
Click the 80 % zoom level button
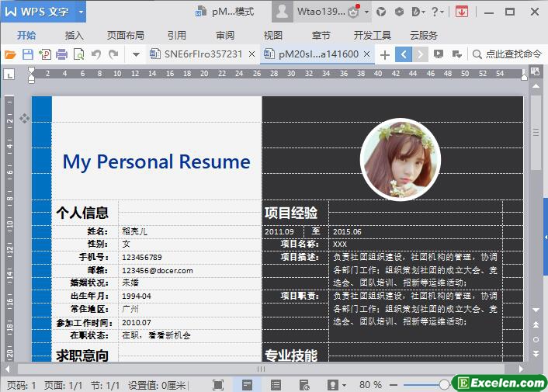370,384
